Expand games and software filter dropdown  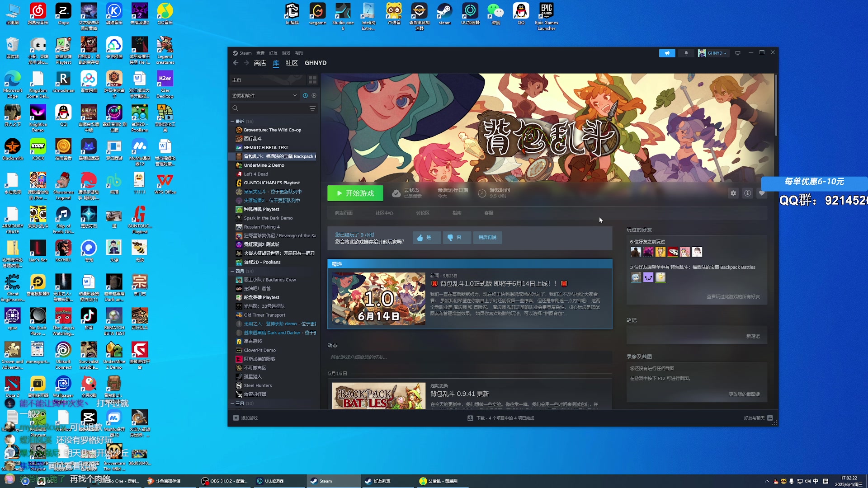click(265, 96)
